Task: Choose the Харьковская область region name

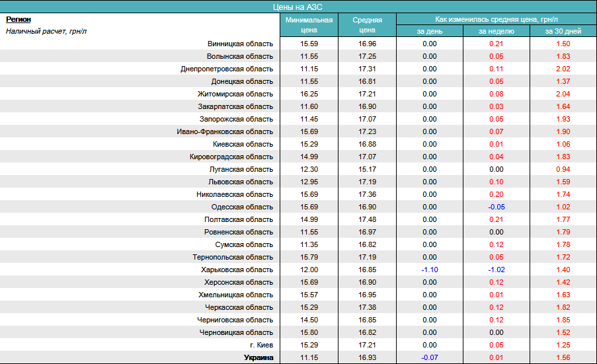Action: pyautogui.click(x=237, y=270)
